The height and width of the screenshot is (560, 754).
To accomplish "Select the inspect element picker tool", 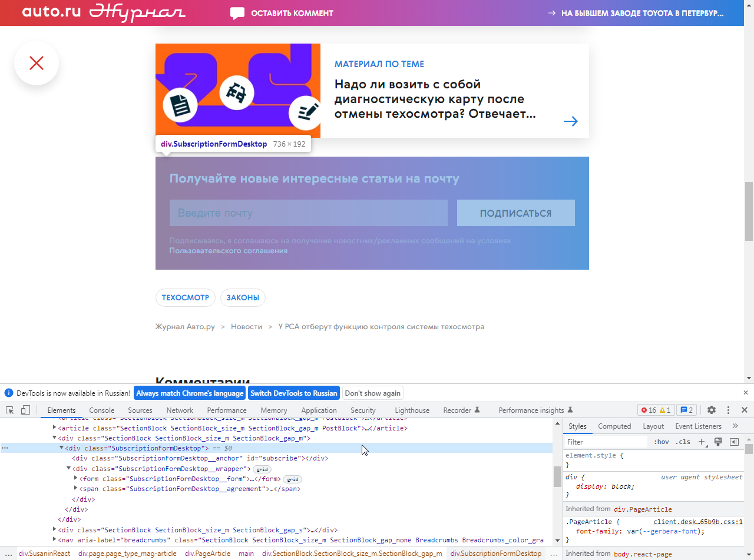I will 9,410.
